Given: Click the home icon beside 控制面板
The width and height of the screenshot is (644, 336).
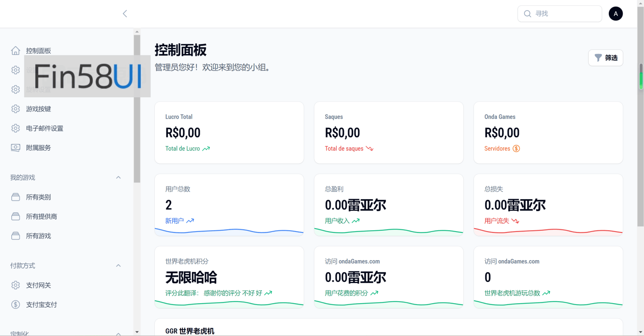Looking at the screenshot, I should [16, 51].
